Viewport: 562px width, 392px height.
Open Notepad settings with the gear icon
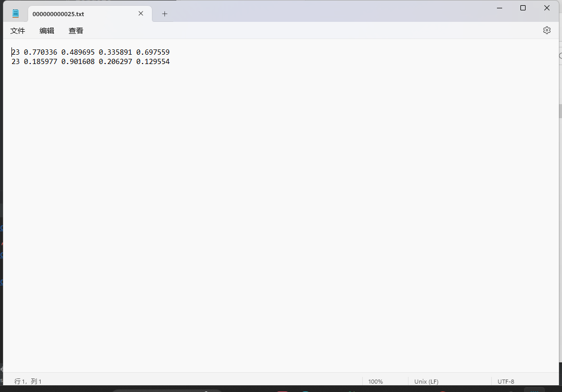point(546,30)
